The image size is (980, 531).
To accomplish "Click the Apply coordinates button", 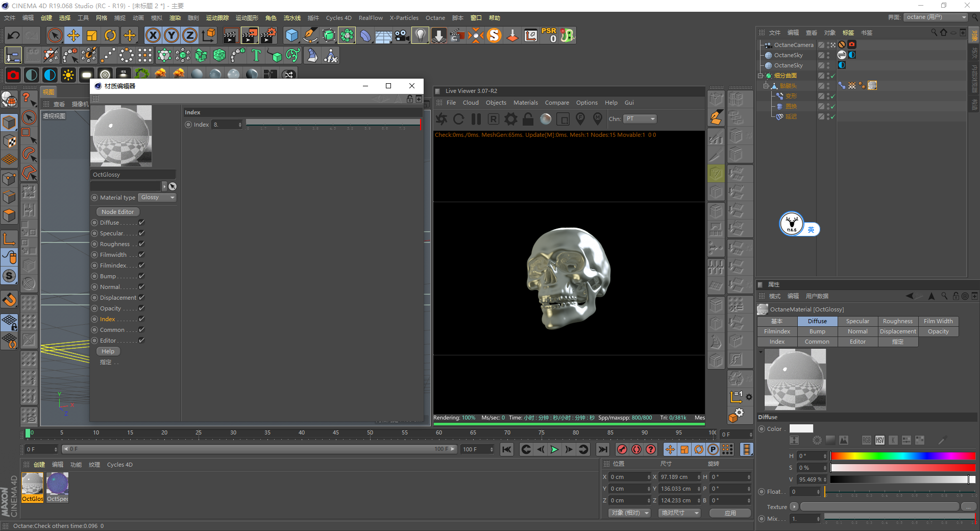I will point(730,513).
